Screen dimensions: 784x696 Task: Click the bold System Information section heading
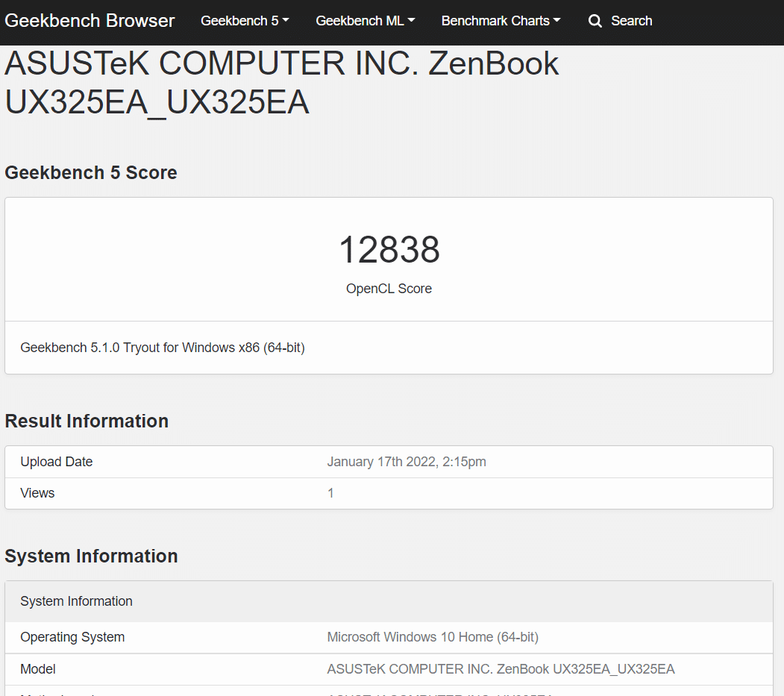point(92,556)
